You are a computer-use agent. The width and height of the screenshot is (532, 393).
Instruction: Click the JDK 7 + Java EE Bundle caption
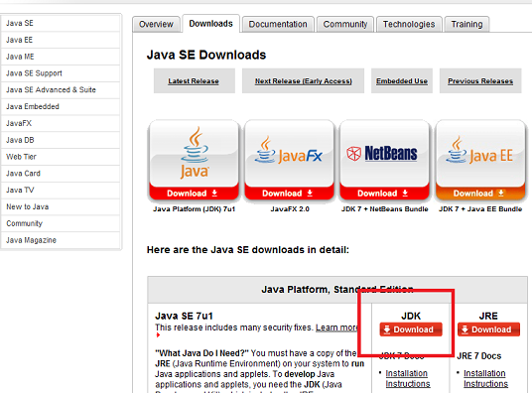480,209
